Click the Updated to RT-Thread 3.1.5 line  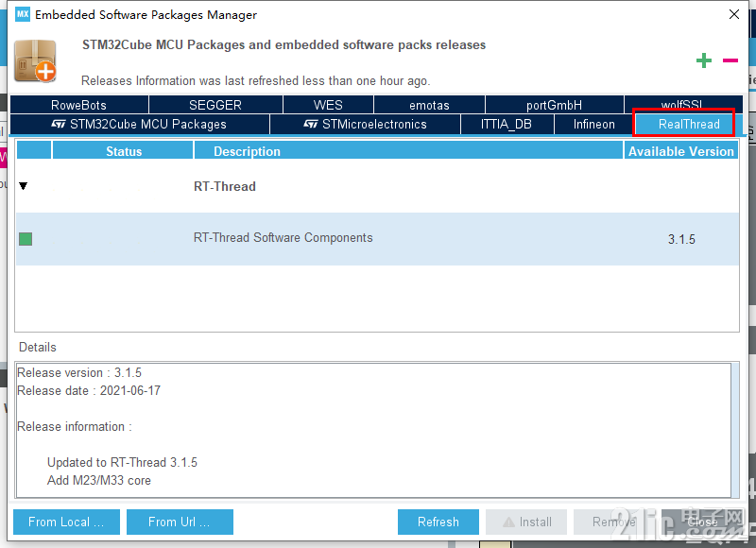[x=123, y=462]
